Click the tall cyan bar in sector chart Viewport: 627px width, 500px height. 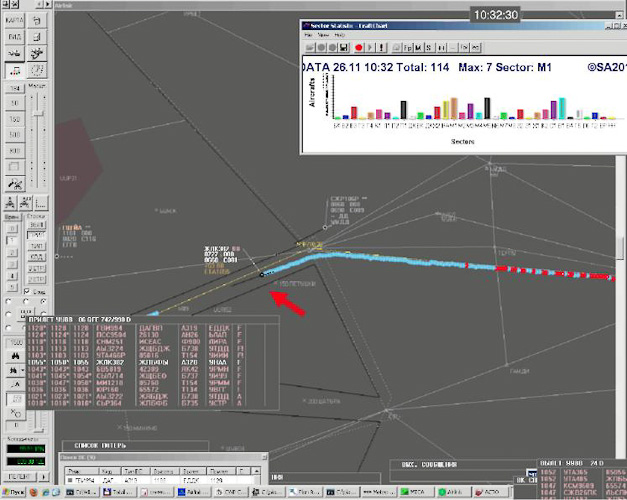tap(562, 108)
